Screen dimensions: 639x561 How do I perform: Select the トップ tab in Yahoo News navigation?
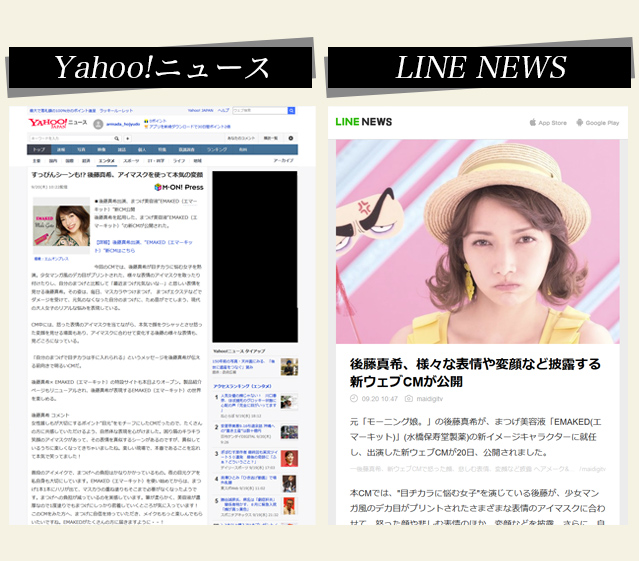tap(39, 150)
